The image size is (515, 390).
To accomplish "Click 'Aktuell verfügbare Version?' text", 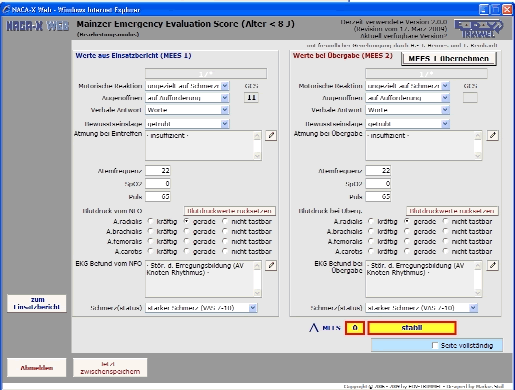I will [404, 35].
